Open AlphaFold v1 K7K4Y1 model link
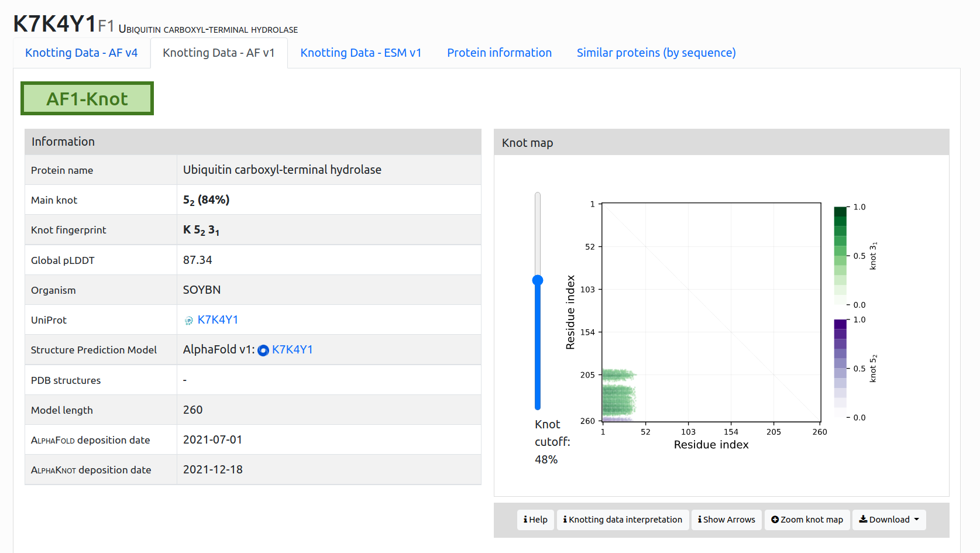 (292, 349)
